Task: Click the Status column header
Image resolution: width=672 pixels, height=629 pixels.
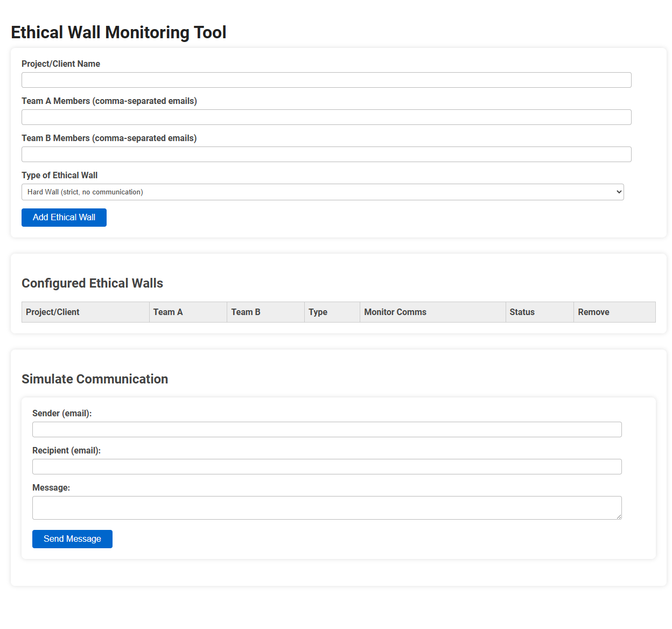Action: [x=521, y=312]
